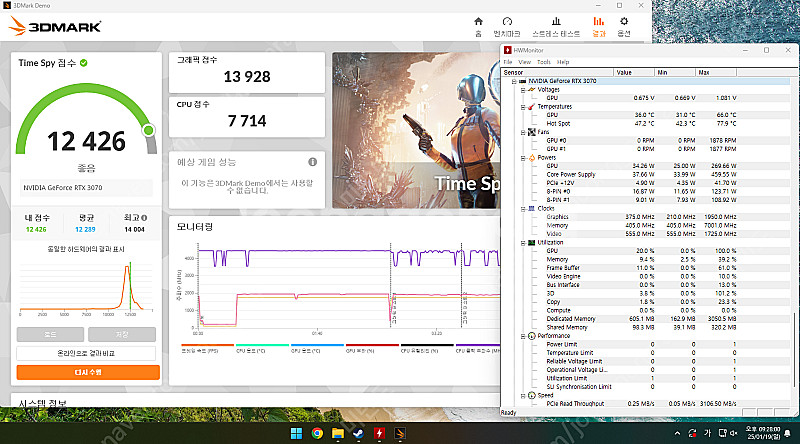Switch to HWMonitor taskbar icon

click(x=379, y=433)
